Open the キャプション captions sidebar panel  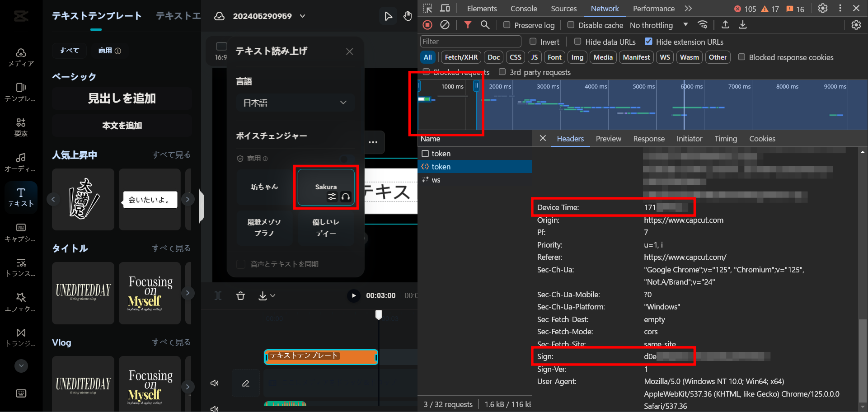(x=21, y=232)
